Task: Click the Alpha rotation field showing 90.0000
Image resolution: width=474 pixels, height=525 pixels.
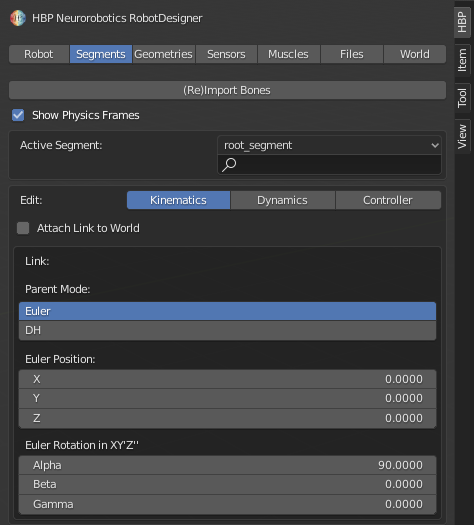Action: 227,465
